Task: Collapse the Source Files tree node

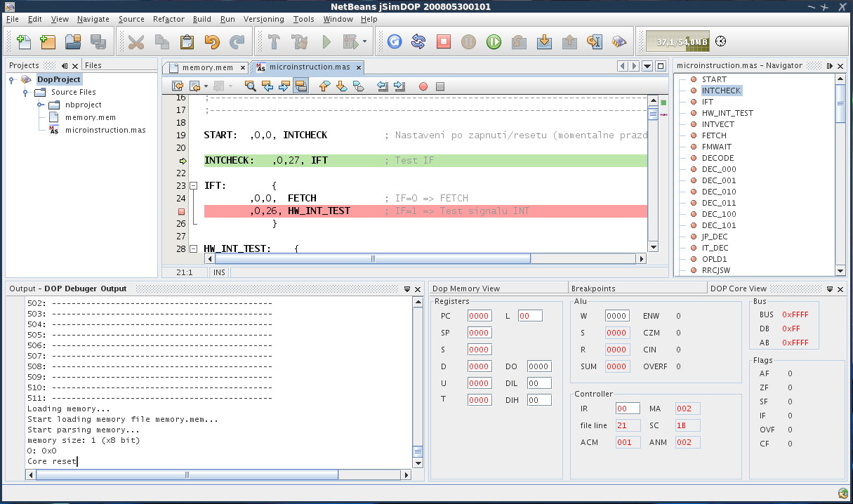Action: pyautogui.click(x=25, y=93)
